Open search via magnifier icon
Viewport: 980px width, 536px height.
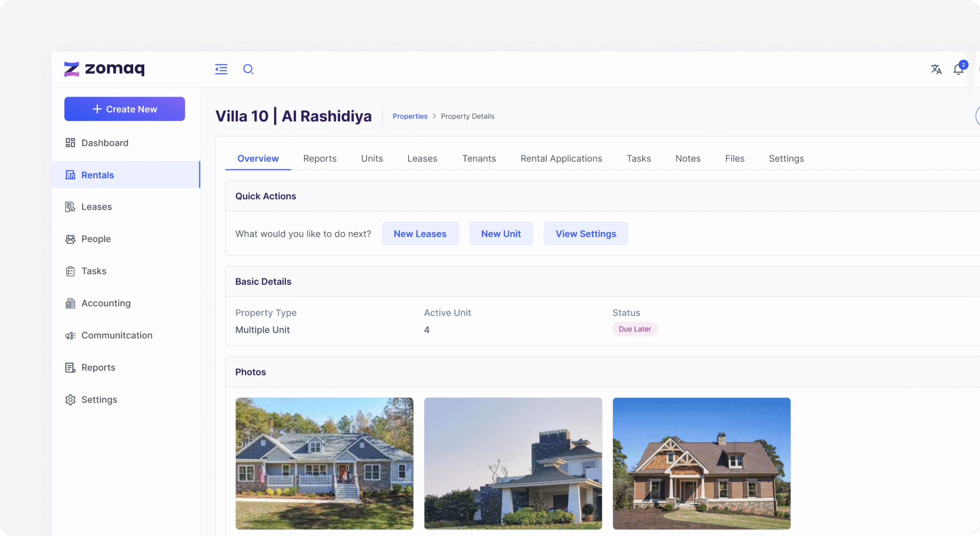coord(248,69)
